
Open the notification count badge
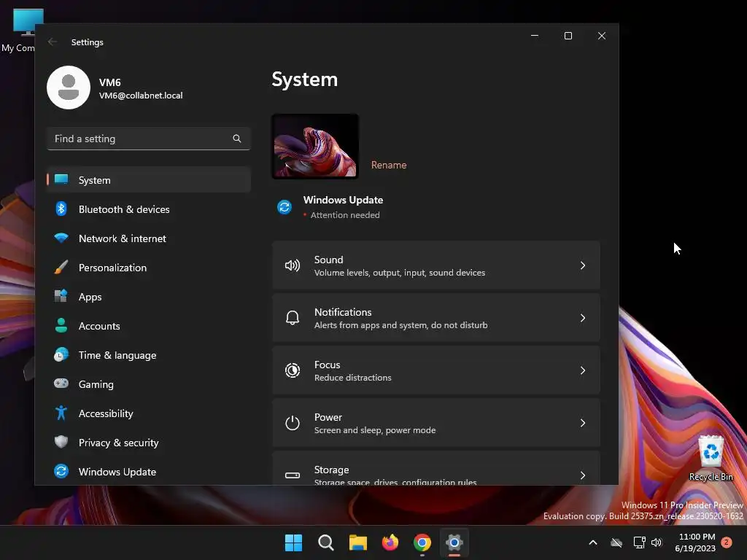[727, 542]
